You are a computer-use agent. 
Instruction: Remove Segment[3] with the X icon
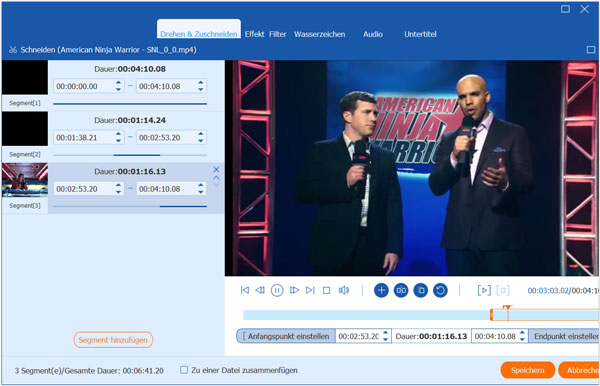click(x=216, y=169)
